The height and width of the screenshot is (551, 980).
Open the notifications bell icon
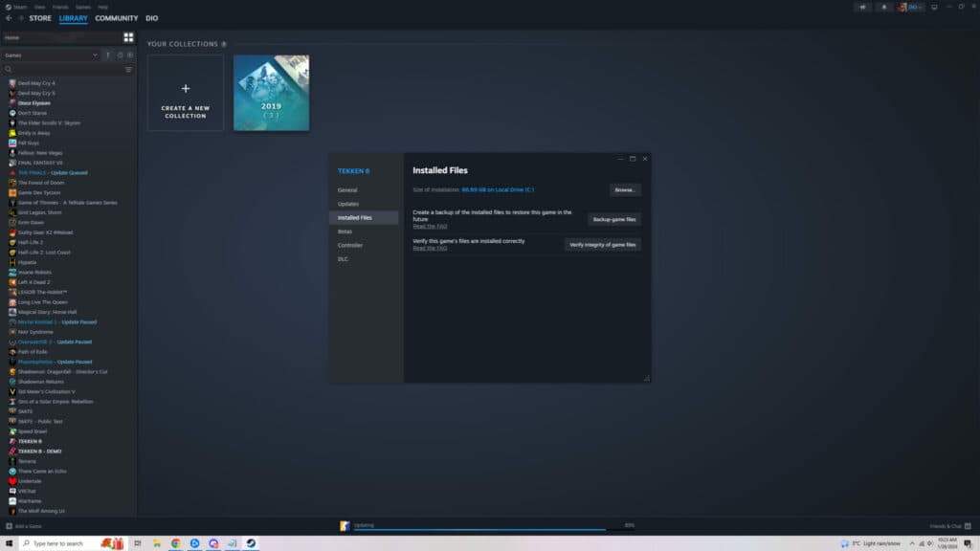(x=883, y=7)
